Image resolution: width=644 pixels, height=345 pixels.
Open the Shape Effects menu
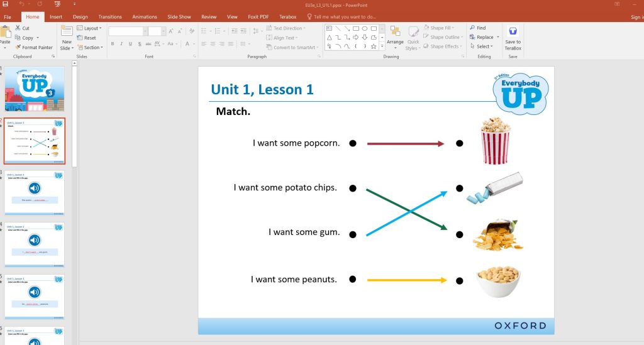coord(443,47)
